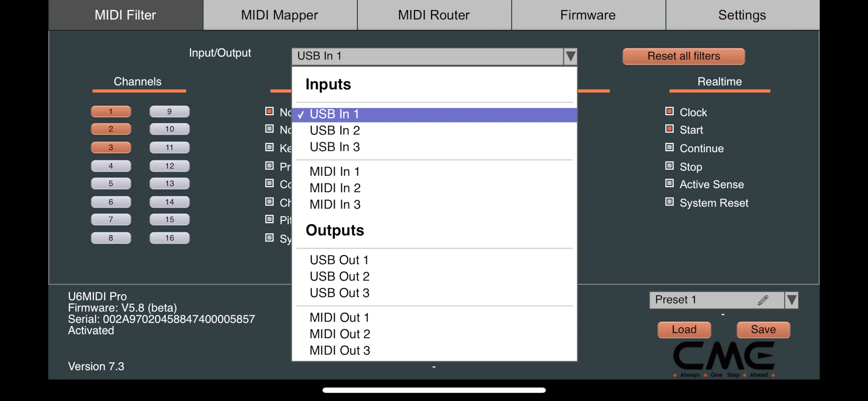Expand the Preset dropdown arrow
Image resolution: width=868 pixels, height=401 pixels.
(x=792, y=300)
